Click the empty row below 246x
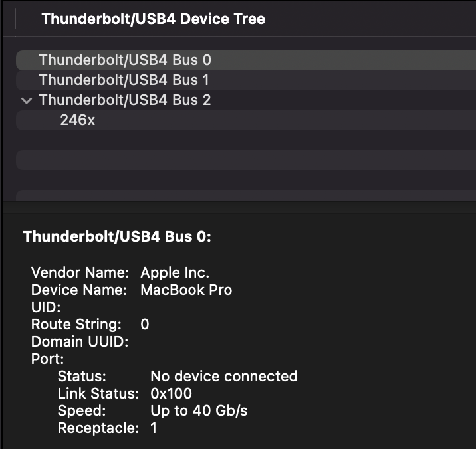 pos(246,140)
